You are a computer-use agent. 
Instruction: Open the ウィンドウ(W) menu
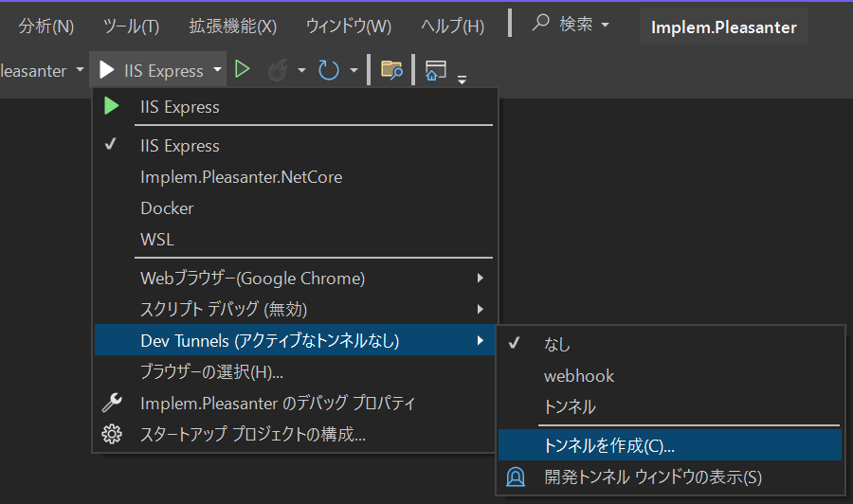(349, 26)
